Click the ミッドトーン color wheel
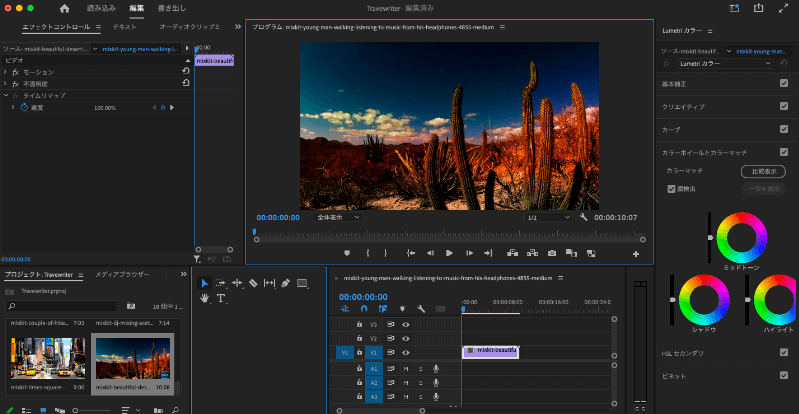 740,236
